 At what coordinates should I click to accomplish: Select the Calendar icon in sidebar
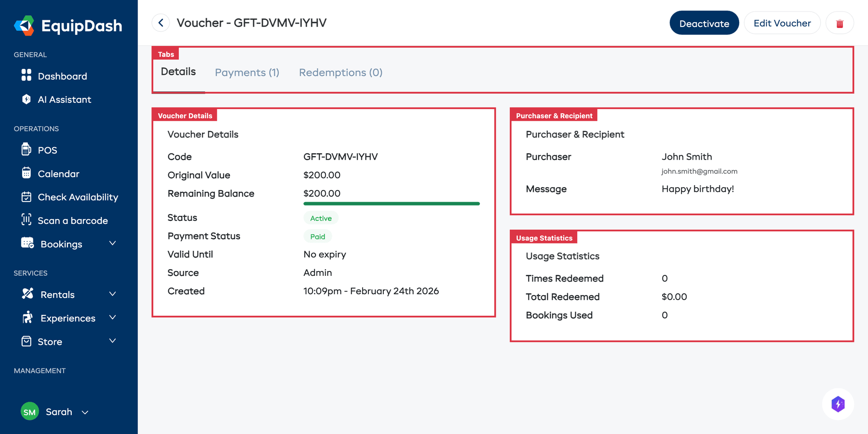pyautogui.click(x=27, y=174)
